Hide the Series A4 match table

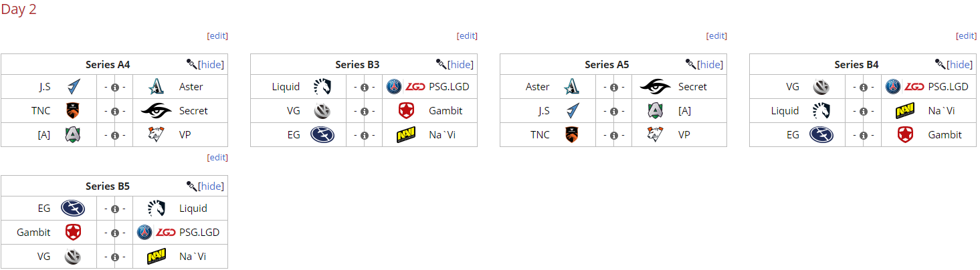(x=212, y=64)
